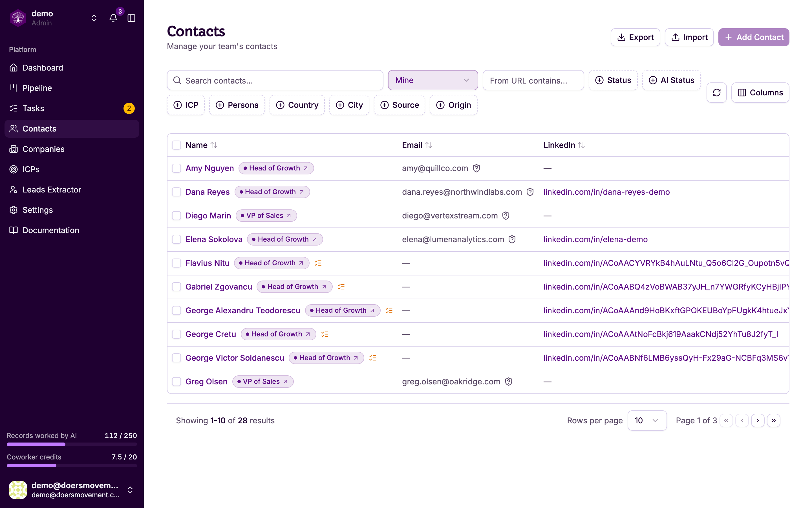Image resolution: width=812 pixels, height=508 pixels.
Task: Open linkedin.com/in/dana-reyes-demo link
Action: [606, 192]
